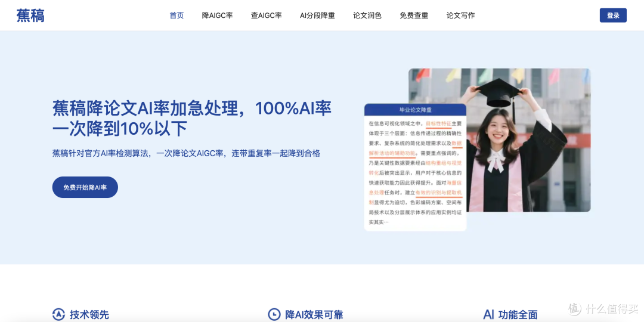Click the 技术领先 feature icon

coord(58,315)
